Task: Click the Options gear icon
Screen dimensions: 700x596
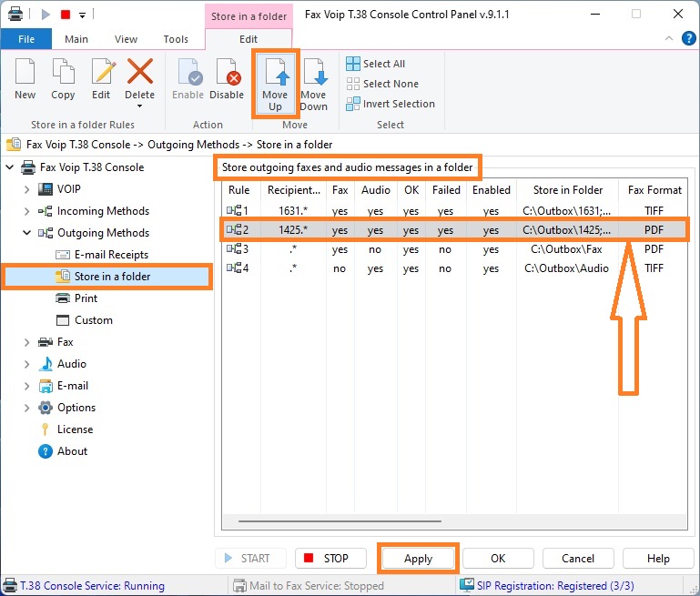Action: (46, 408)
